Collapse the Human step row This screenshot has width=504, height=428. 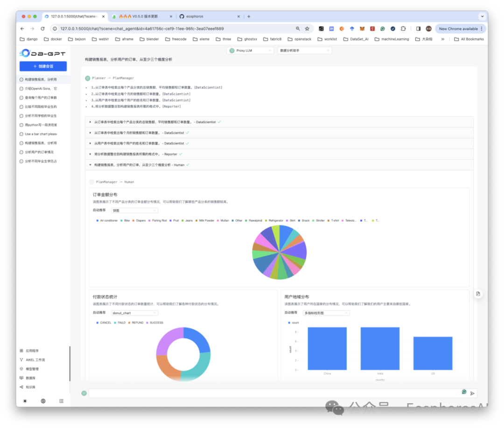279,165
